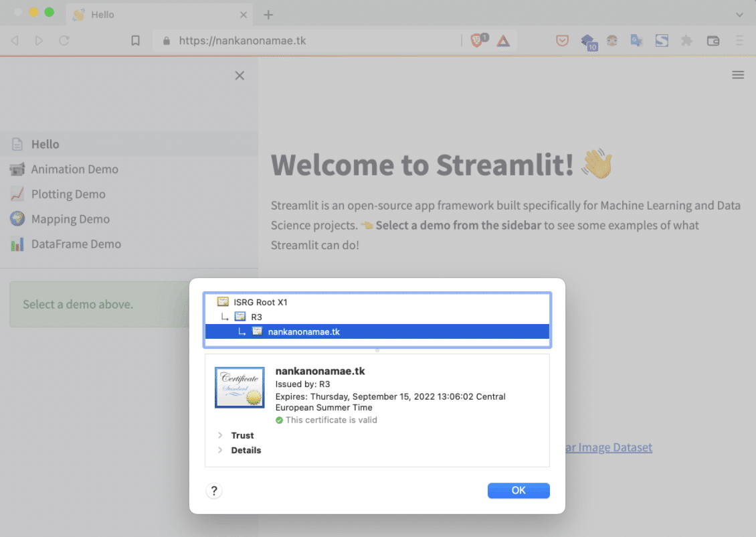Select the Hello tab
The height and width of the screenshot is (537, 756).
(x=159, y=15)
